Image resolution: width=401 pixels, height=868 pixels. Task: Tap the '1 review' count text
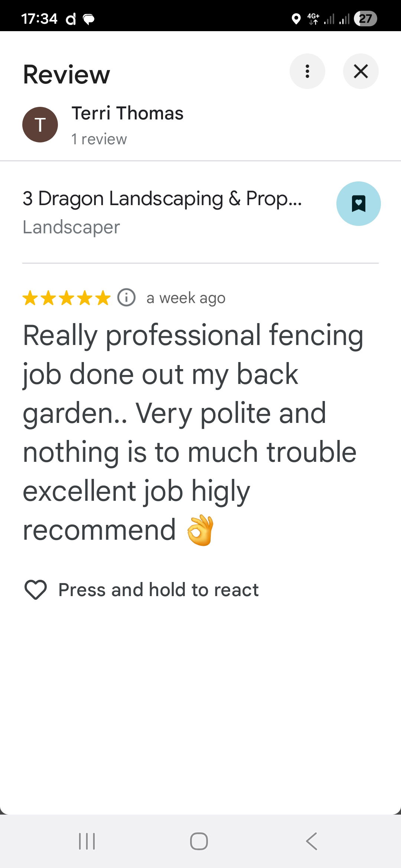coord(99,139)
